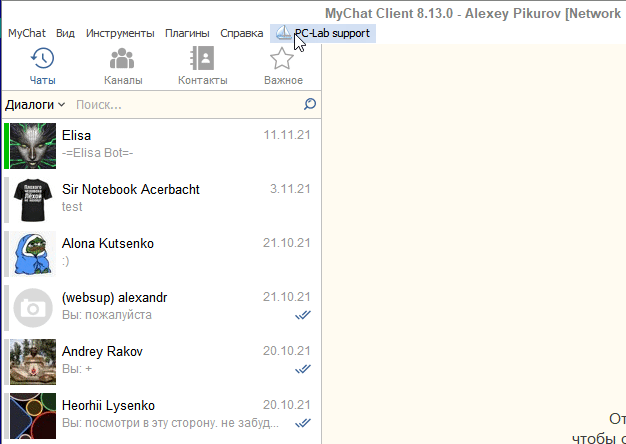Click Andrey Rakov's avatar

[33, 362]
